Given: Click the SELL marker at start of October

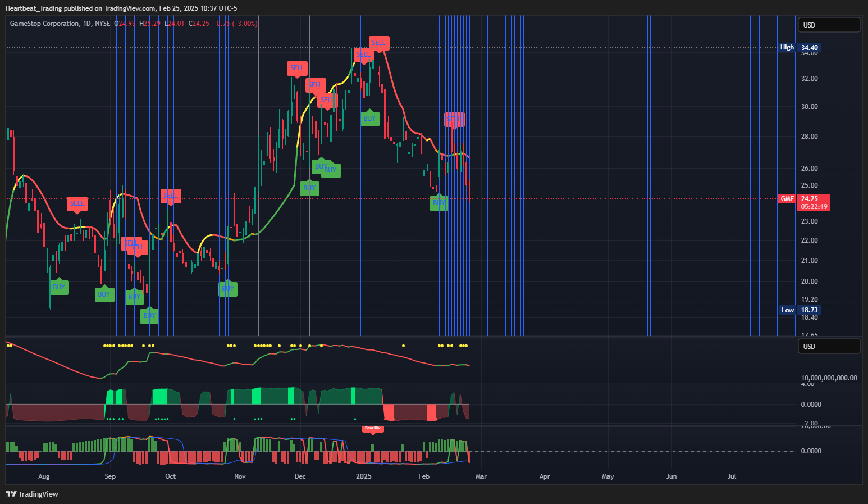Looking at the screenshot, I should [x=171, y=196].
